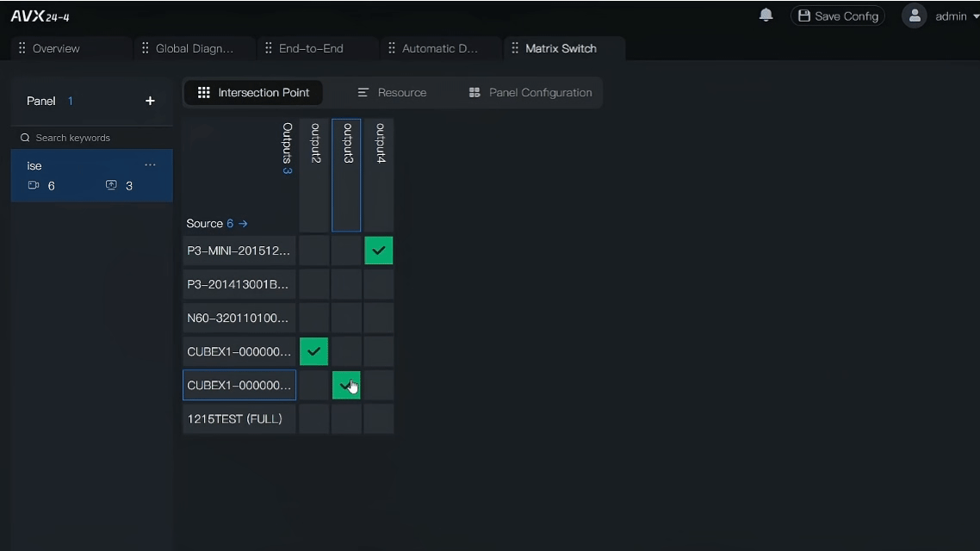Open the ise panel more options menu
Viewport: 980px width, 551px height.
pyautogui.click(x=150, y=165)
